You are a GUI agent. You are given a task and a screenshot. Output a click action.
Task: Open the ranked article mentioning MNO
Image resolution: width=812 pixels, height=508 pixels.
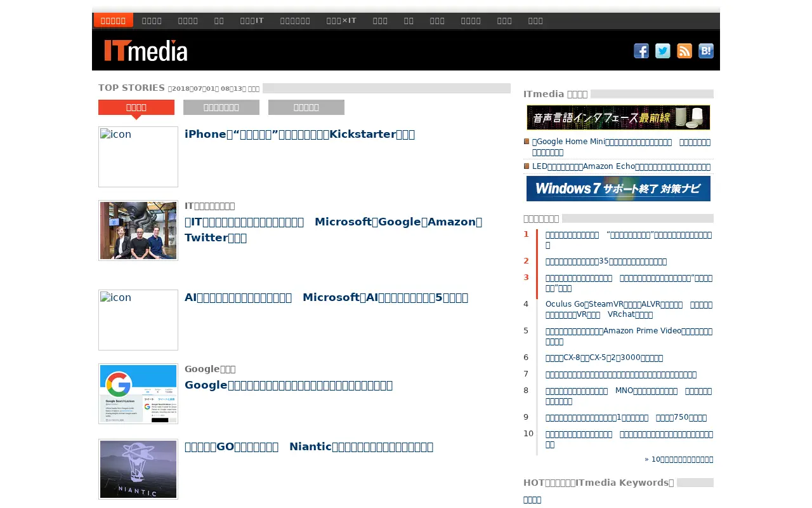pos(629,396)
